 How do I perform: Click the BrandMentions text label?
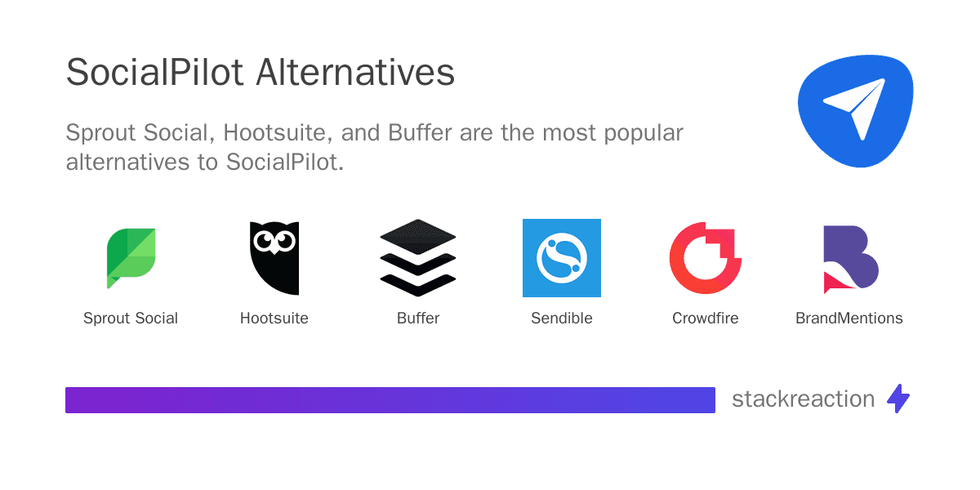click(x=849, y=318)
